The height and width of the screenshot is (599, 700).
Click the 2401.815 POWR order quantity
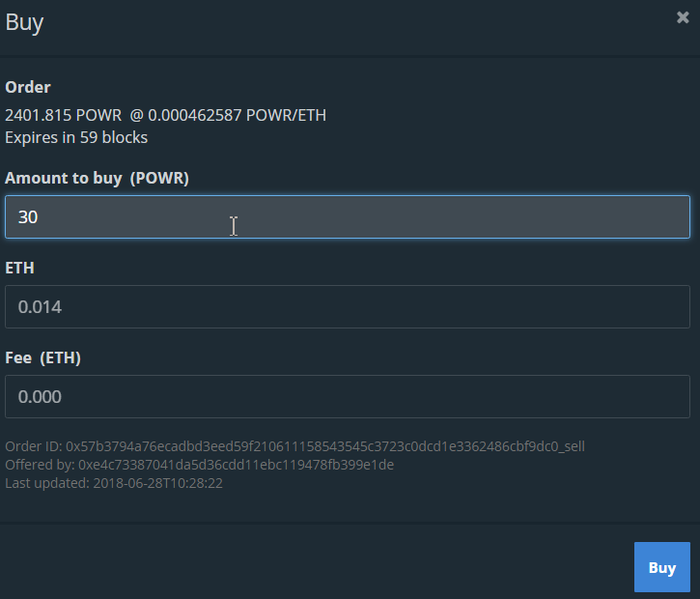pos(63,116)
